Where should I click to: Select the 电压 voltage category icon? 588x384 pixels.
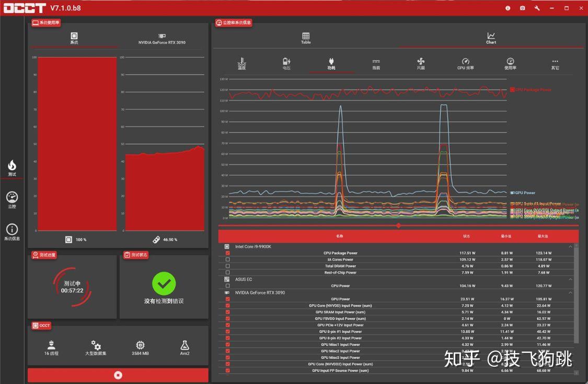pos(286,64)
